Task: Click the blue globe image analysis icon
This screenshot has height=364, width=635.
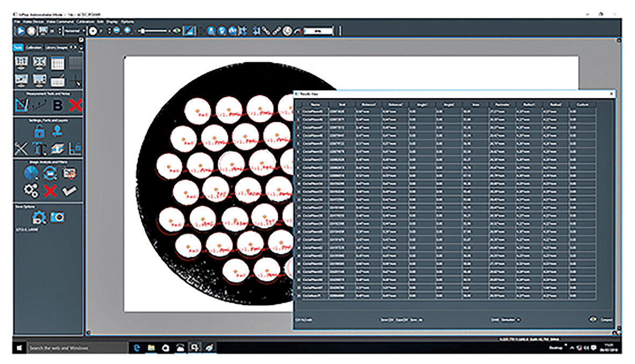Action: pos(31,173)
